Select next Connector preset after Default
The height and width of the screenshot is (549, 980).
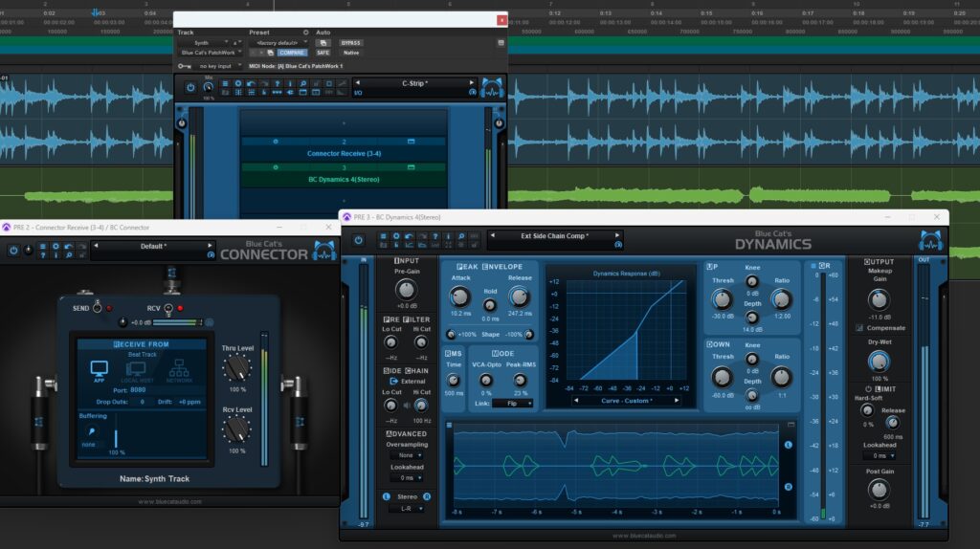pos(210,246)
